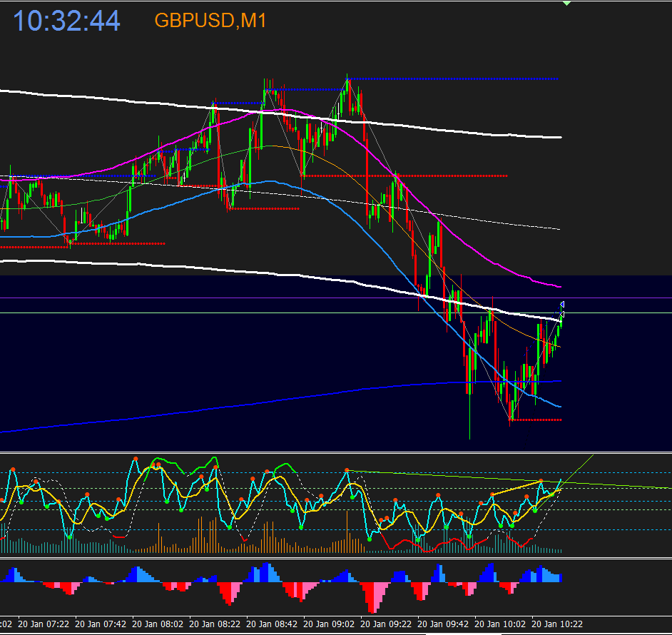The height and width of the screenshot is (635, 672).
Task: Click the 20 Jan 08:42 time label
Action: (272, 624)
